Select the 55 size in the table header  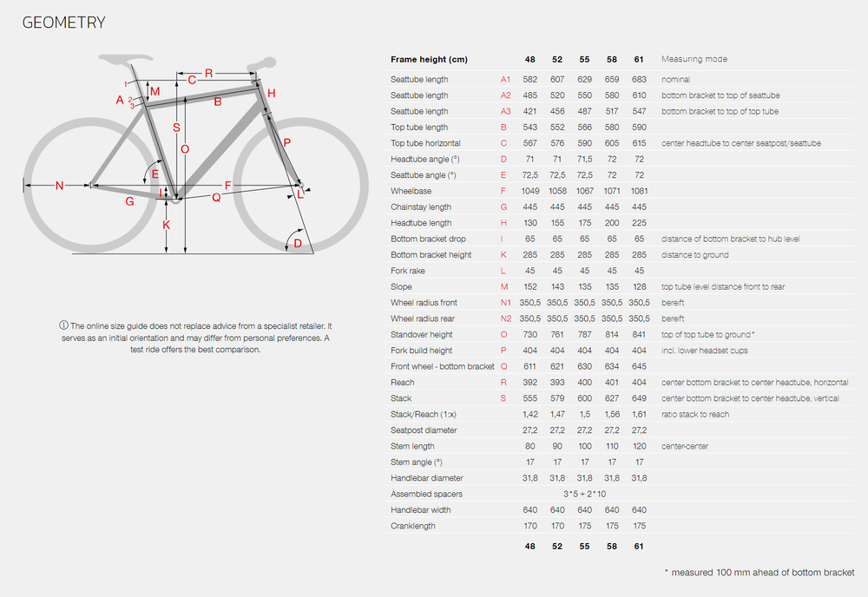click(584, 59)
